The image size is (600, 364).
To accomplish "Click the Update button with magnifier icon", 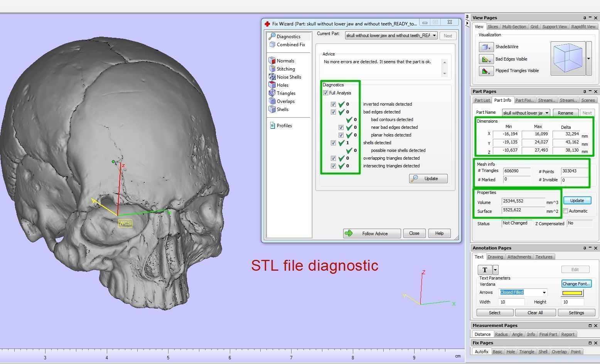I will point(428,179).
